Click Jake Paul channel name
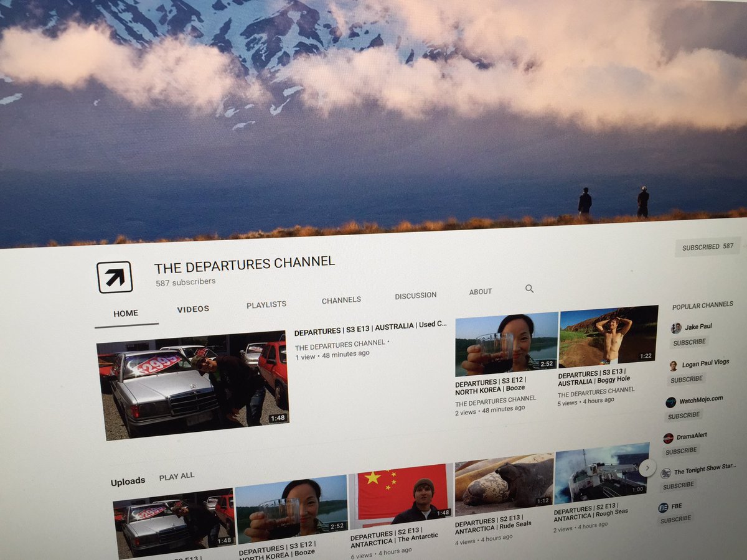The width and height of the screenshot is (747, 560). pyautogui.click(x=699, y=327)
